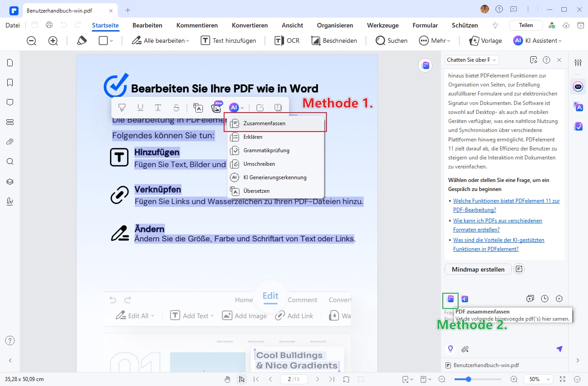Click the page number field 2/13
The image size is (588, 386).
(x=294, y=379)
